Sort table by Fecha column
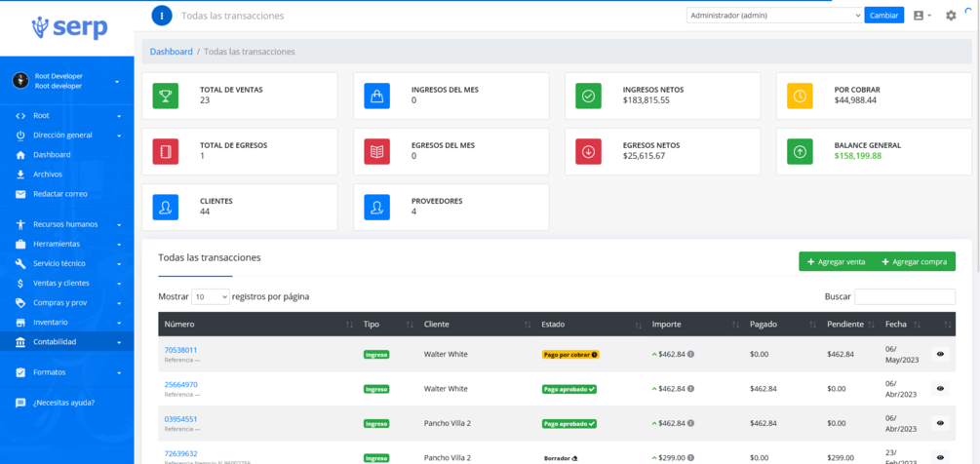The image size is (980, 464). [903, 325]
